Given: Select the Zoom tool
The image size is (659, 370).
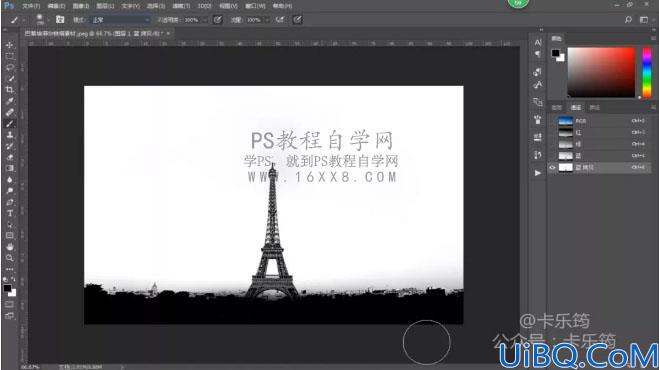Looking at the screenshot, I should click(9, 258).
